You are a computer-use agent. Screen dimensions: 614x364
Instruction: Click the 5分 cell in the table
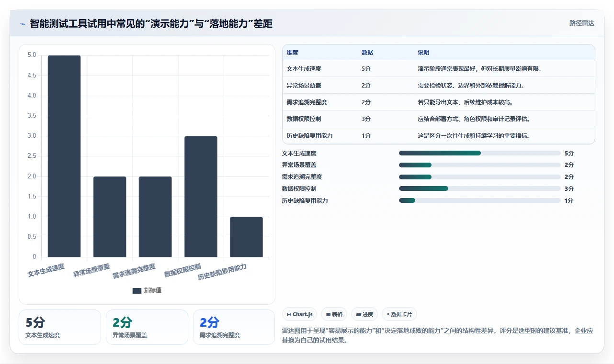pyautogui.click(x=366, y=69)
